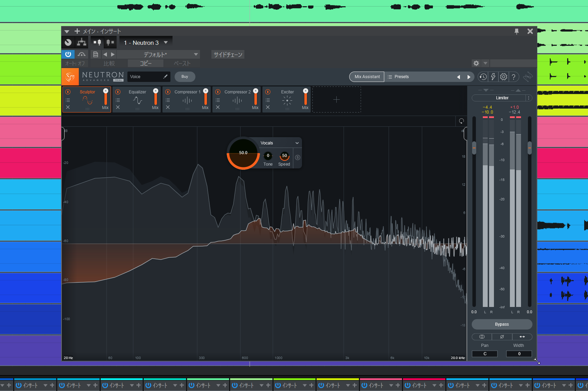
Task: Click the iZotope squiggle logo
Action: [528, 77]
